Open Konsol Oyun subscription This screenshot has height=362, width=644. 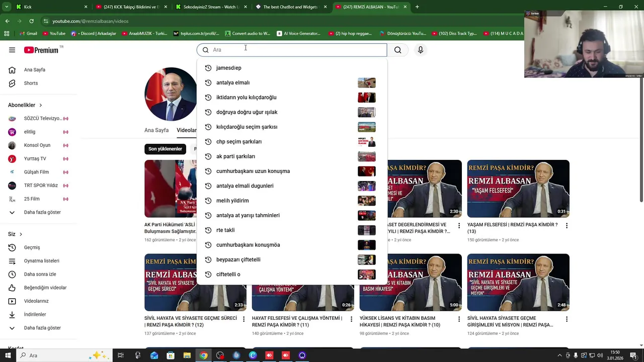[x=38, y=145]
